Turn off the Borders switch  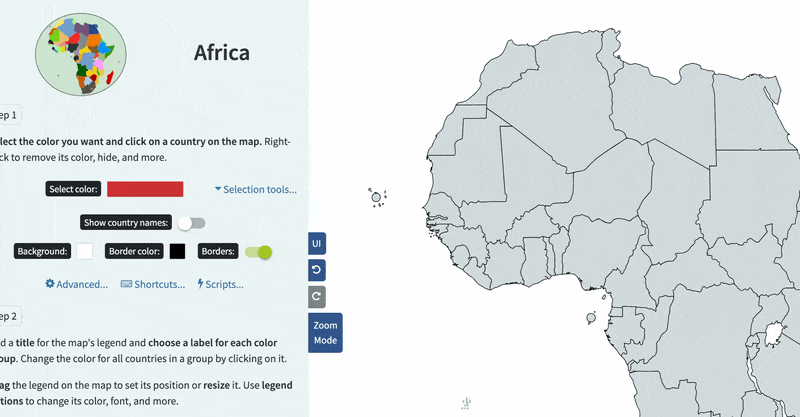click(x=258, y=252)
